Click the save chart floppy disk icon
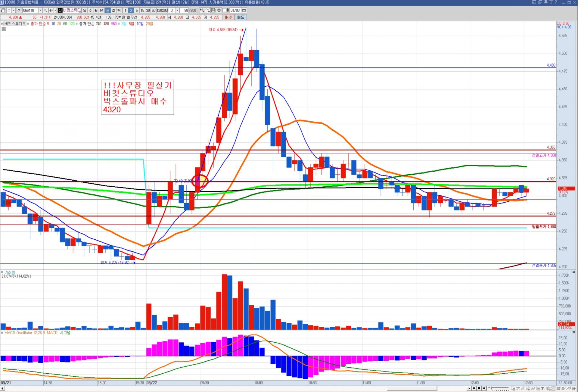578x392 pixels. [213, 10]
